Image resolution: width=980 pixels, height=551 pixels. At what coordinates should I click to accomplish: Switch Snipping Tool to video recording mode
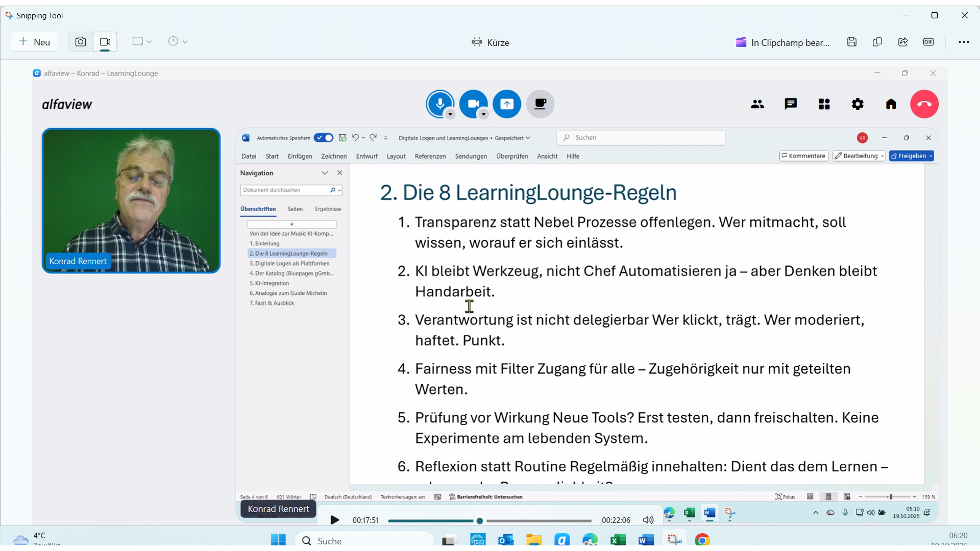105,42
